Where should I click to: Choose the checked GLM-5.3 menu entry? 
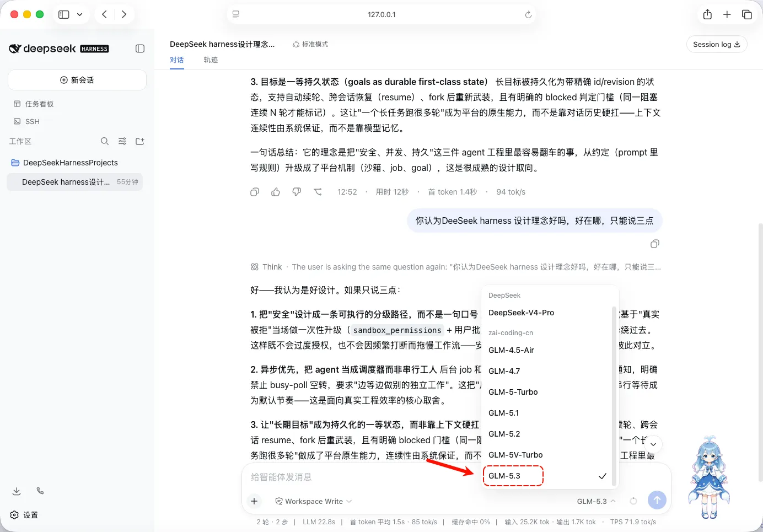(x=547, y=476)
